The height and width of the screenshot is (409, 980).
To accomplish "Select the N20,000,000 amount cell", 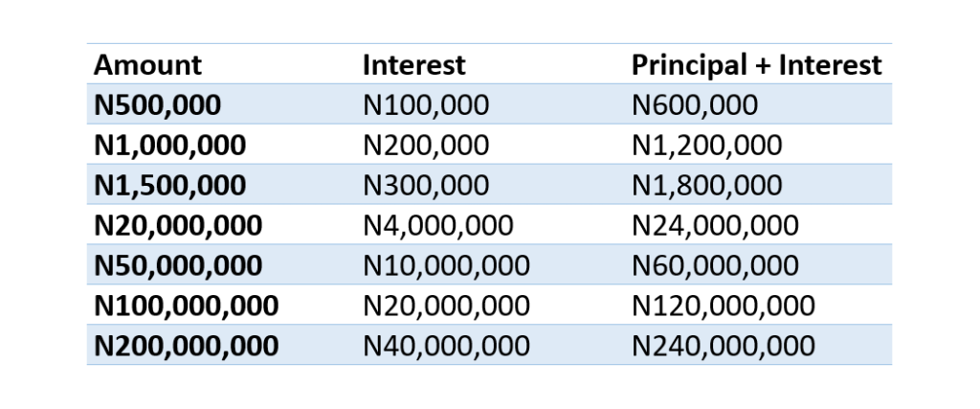I will pos(178,226).
